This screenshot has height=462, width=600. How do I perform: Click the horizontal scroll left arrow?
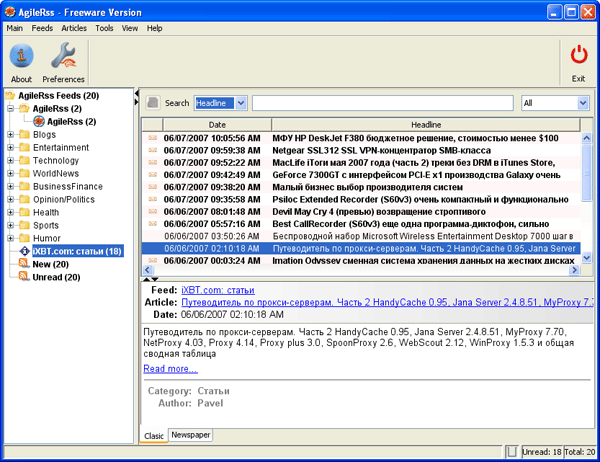click(x=148, y=270)
